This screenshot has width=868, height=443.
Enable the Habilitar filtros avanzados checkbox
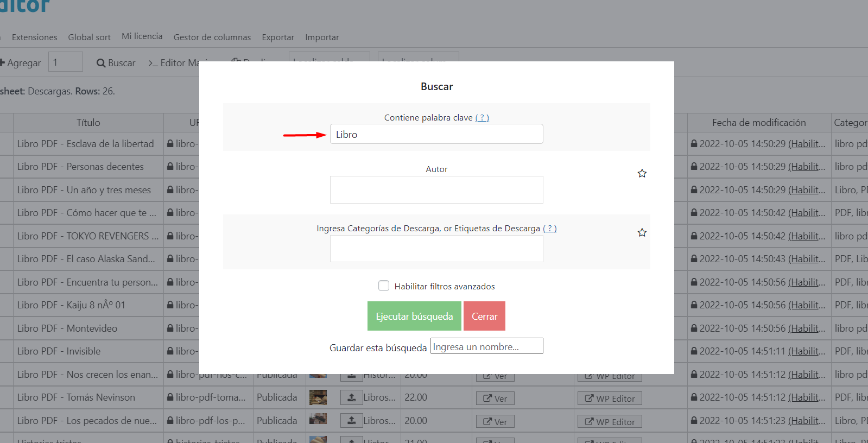(x=384, y=286)
